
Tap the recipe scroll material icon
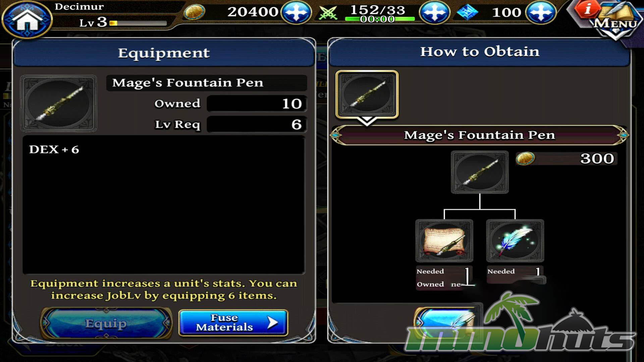point(444,241)
